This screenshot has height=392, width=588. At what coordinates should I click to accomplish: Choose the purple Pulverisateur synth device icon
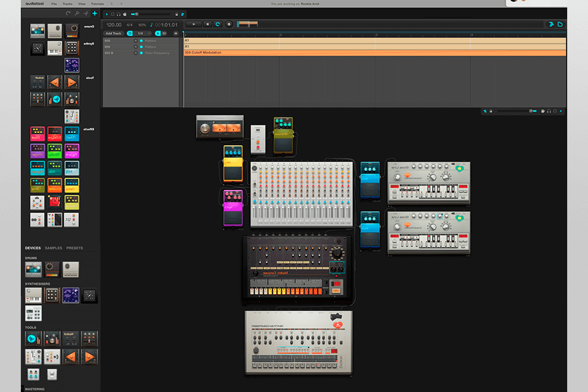(x=71, y=295)
